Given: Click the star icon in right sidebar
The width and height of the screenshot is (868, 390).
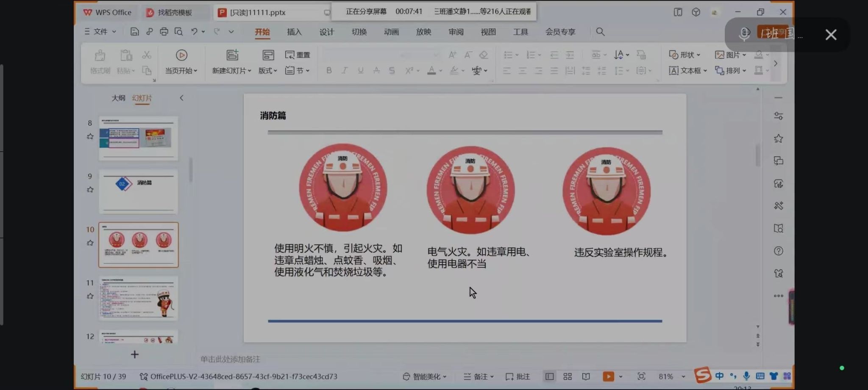Looking at the screenshot, I should (778, 138).
